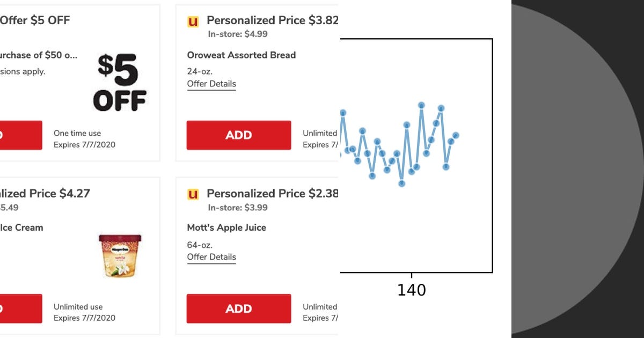The width and height of the screenshot is (644, 338).
Task: Click the red button on the ice cream coupon
Action: (x=20, y=308)
